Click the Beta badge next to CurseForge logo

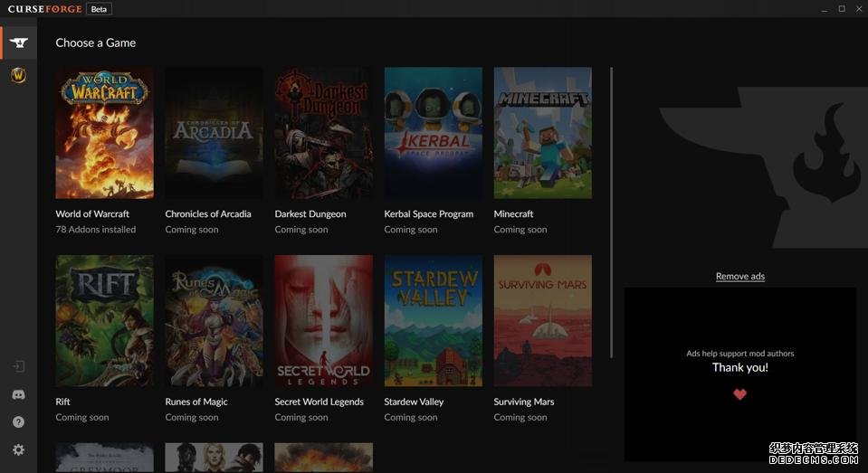coord(100,9)
